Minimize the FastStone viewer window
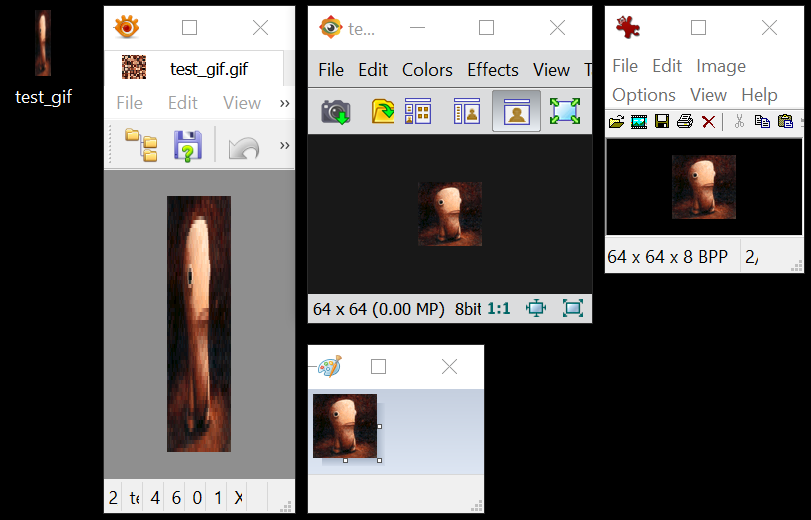The height and width of the screenshot is (520, 811). (x=417, y=27)
